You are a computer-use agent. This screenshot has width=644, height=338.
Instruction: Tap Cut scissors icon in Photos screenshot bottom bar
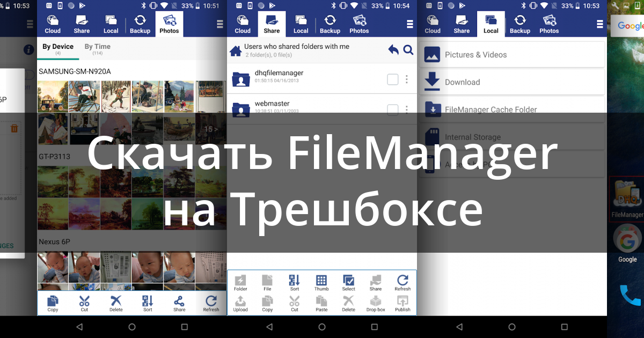pos(84,303)
